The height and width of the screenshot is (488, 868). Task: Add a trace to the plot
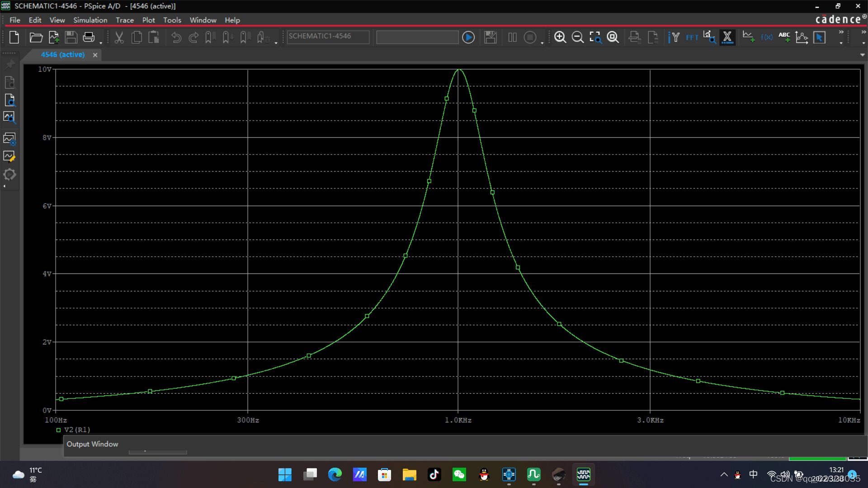tap(749, 37)
